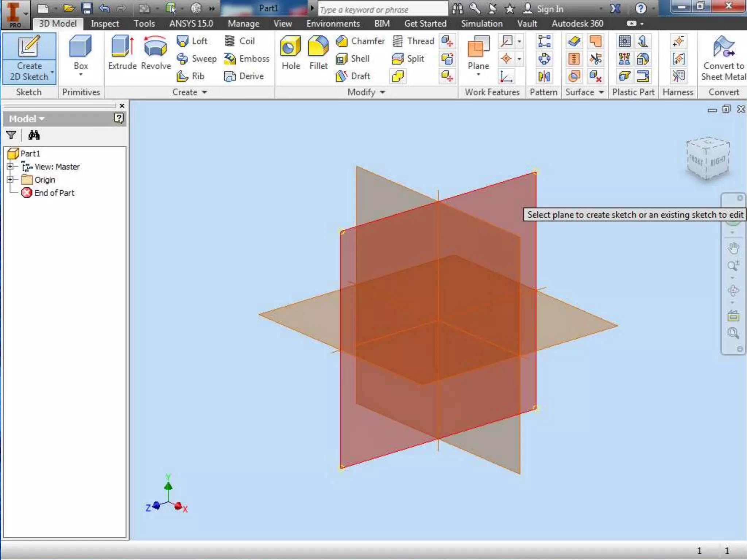Image resolution: width=747 pixels, height=560 pixels.
Task: Click the binoculars find icon in browser
Action: tap(34, 135)
